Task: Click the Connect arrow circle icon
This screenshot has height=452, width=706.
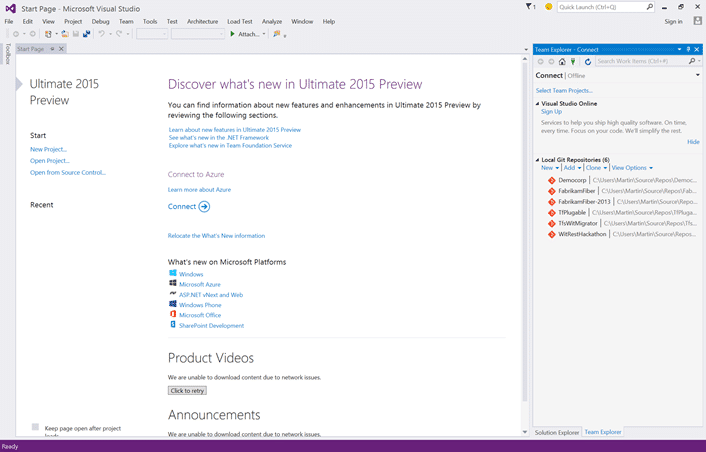Action: click(204, 207)
